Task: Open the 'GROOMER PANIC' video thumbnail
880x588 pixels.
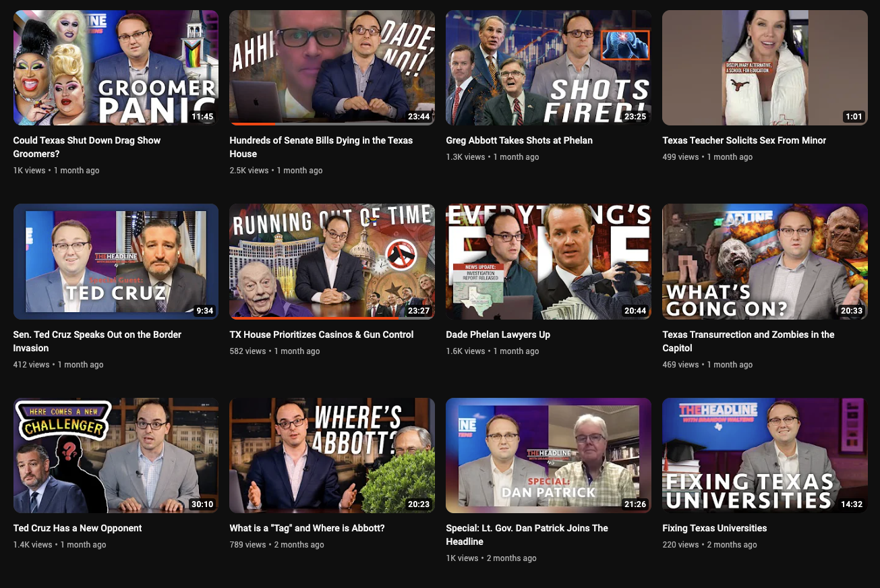Action: click(115, 67)
